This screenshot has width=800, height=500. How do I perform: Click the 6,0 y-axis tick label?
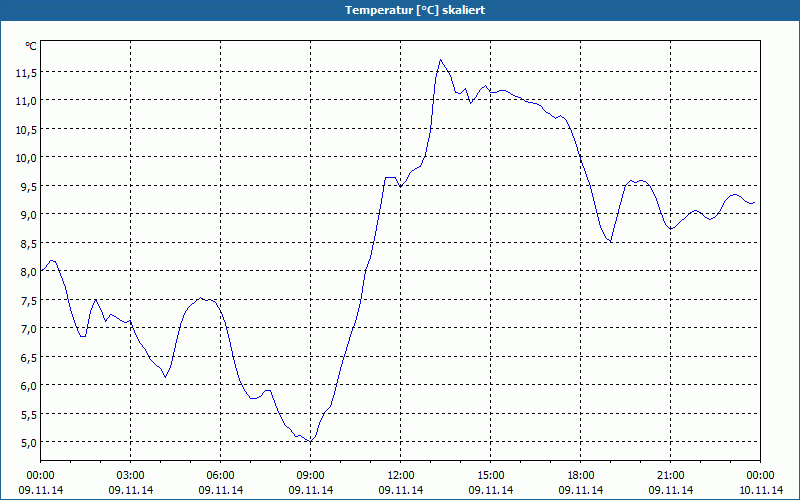point(29,386)
